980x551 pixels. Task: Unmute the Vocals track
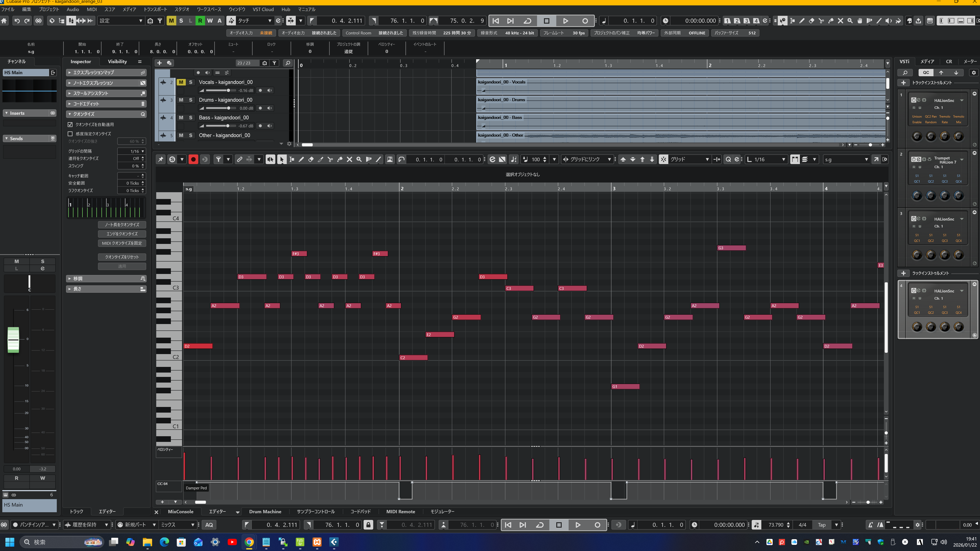point(181,82)
